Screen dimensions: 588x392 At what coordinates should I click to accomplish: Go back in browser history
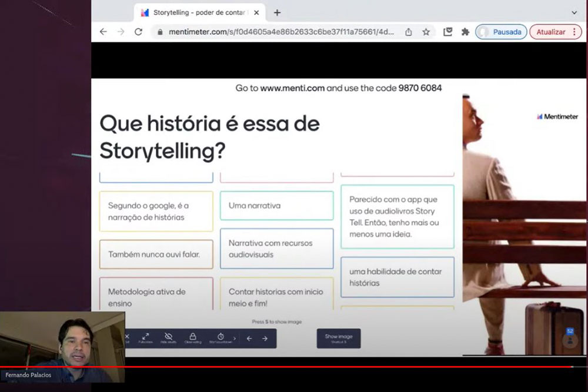[x=103, y=32]
